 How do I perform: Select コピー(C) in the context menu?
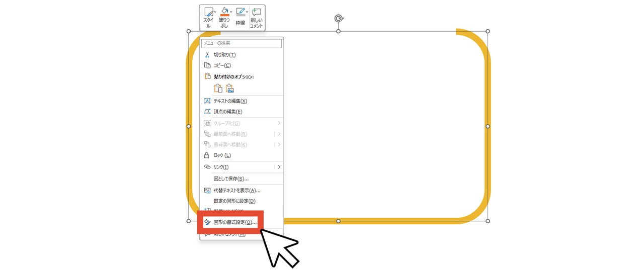(x=222, y=65)
